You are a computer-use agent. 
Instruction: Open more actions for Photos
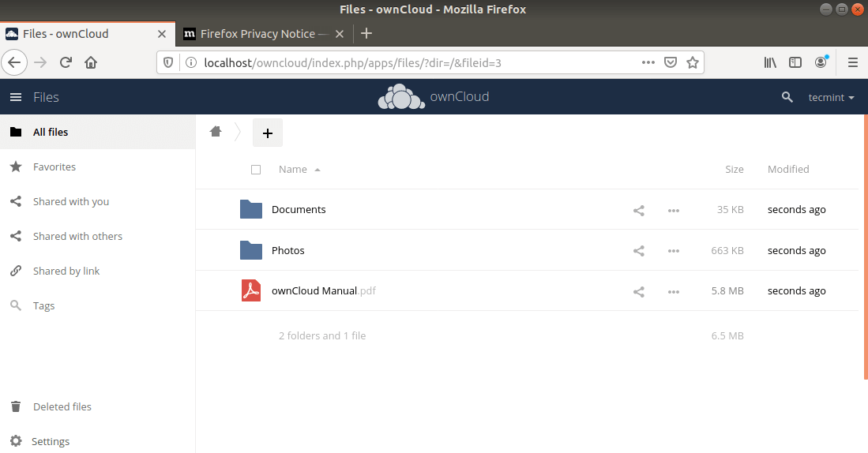(x=673, y=251)
